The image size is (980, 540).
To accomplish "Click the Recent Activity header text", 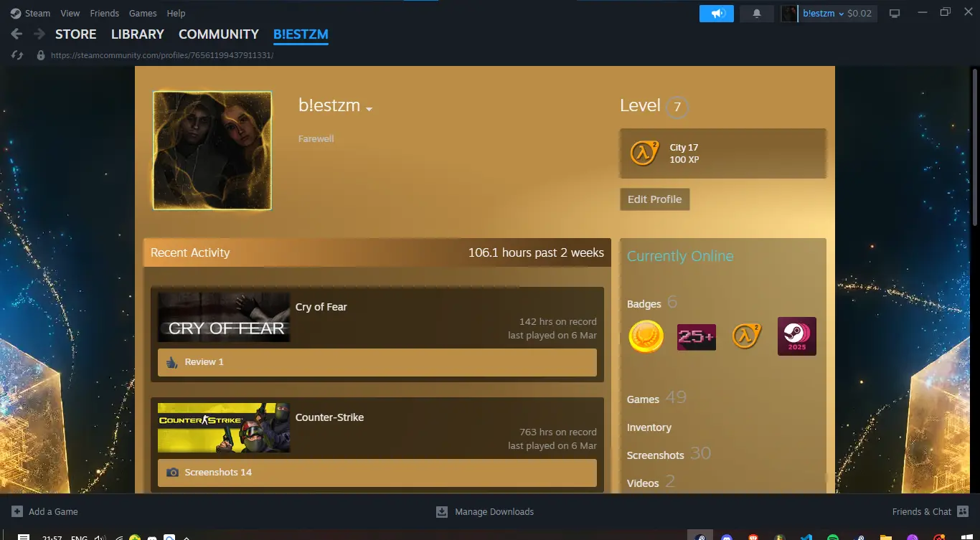I will (x=190, y=252).
